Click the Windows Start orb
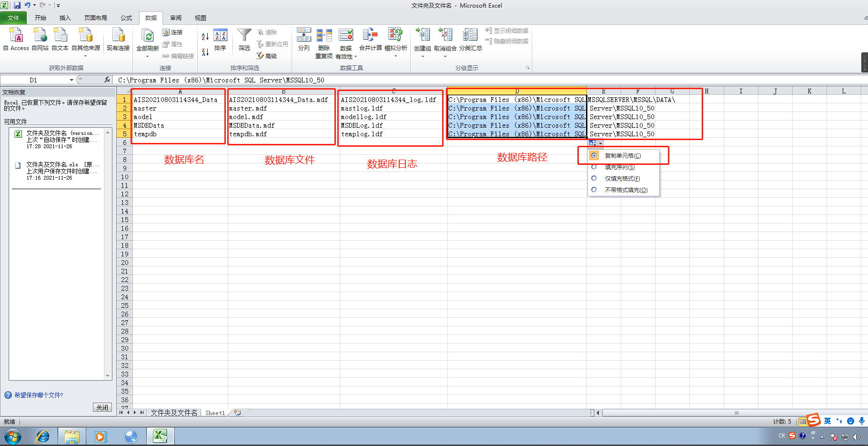868x446 pixels. pyautogui.click(x=13, y=436)
